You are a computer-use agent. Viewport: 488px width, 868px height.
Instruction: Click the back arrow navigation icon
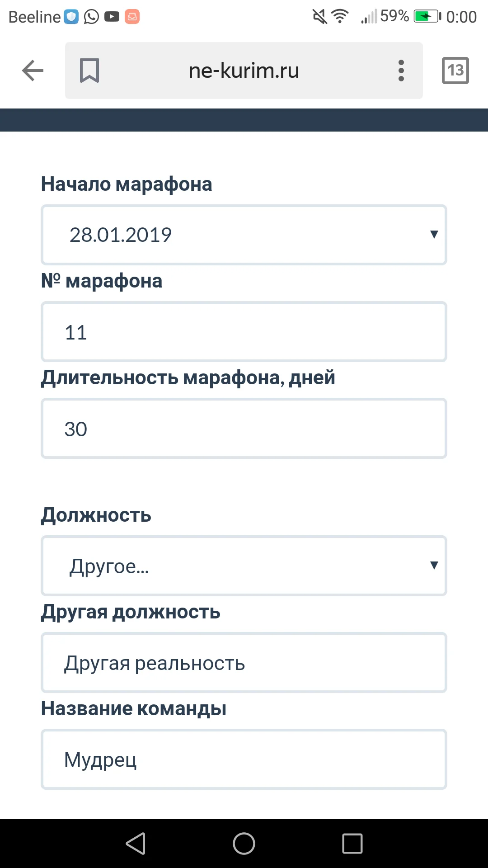(x=32, y=70)
